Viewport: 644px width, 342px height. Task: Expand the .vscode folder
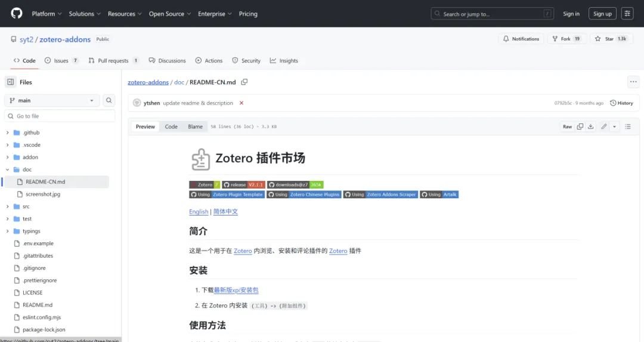(7, 144)
